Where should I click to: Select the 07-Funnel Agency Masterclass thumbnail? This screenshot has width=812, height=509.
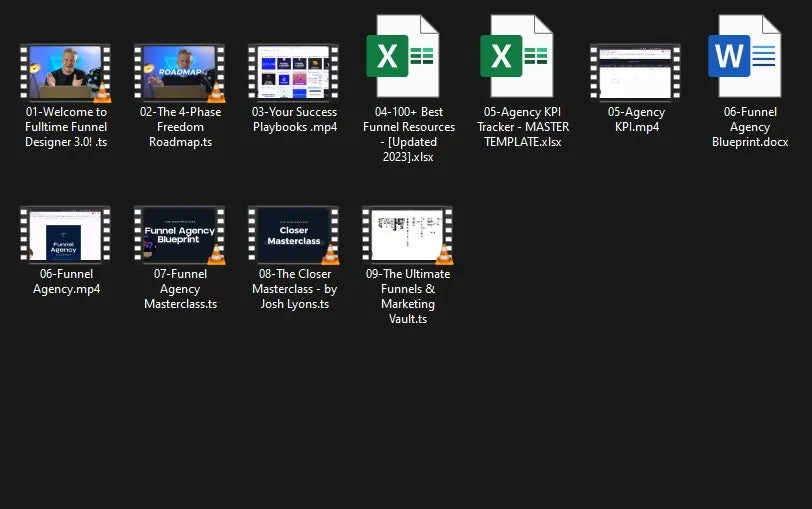[x=177, y=234]
